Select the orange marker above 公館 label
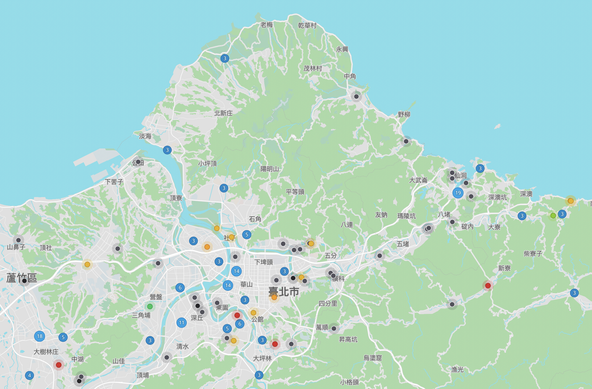This screenshot has height=389, width=592. click(254, 313)
